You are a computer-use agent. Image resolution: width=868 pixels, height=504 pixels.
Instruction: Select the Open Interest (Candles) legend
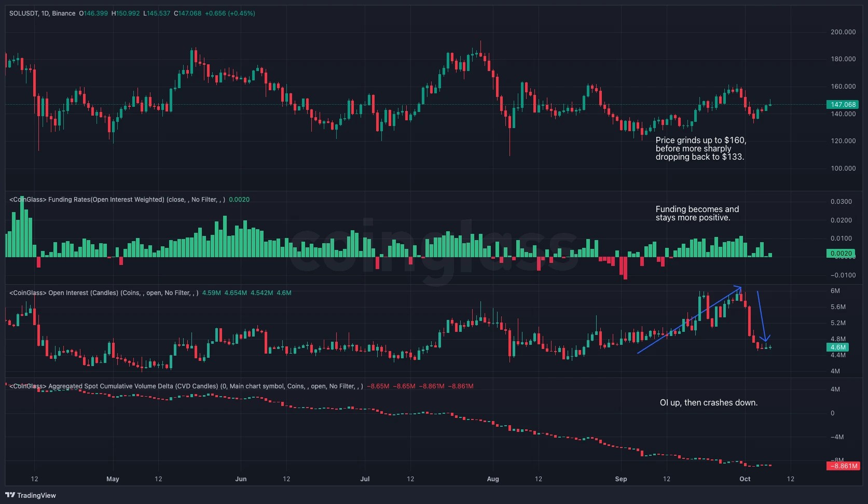pyautogui.click(x=96, y=292)
